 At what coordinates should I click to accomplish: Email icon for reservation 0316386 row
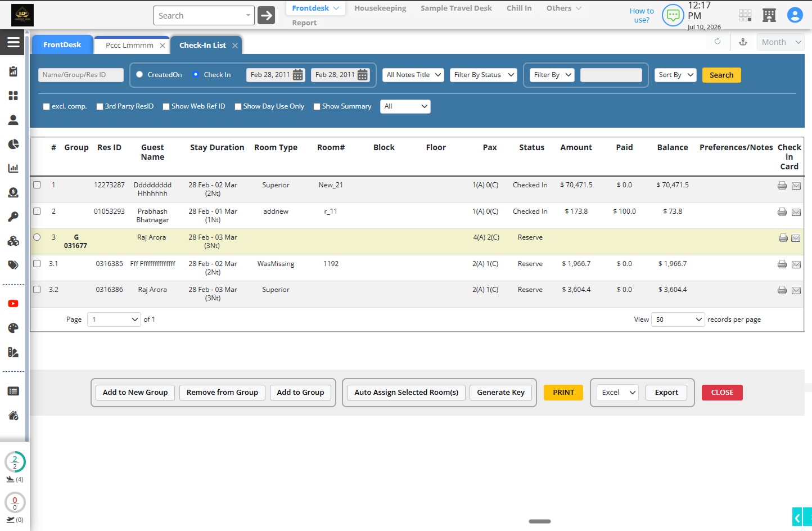coord(796,290)
